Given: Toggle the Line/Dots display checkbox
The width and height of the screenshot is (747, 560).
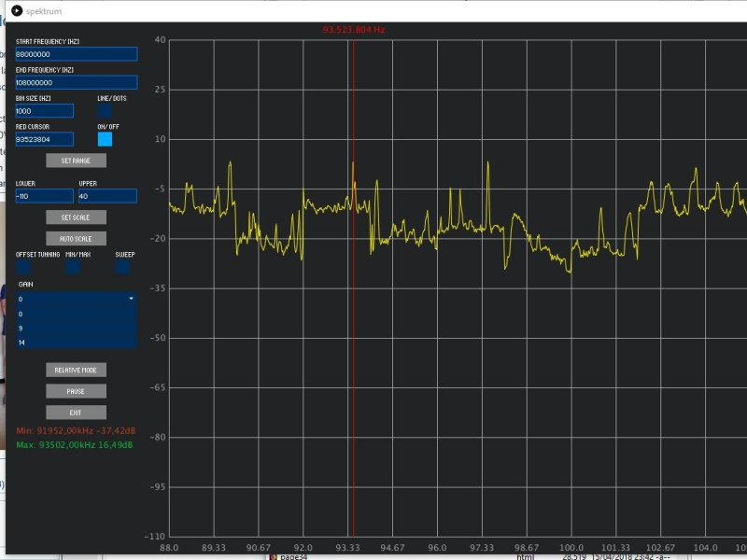Looking at the screenshot, I should click(105, 111).
